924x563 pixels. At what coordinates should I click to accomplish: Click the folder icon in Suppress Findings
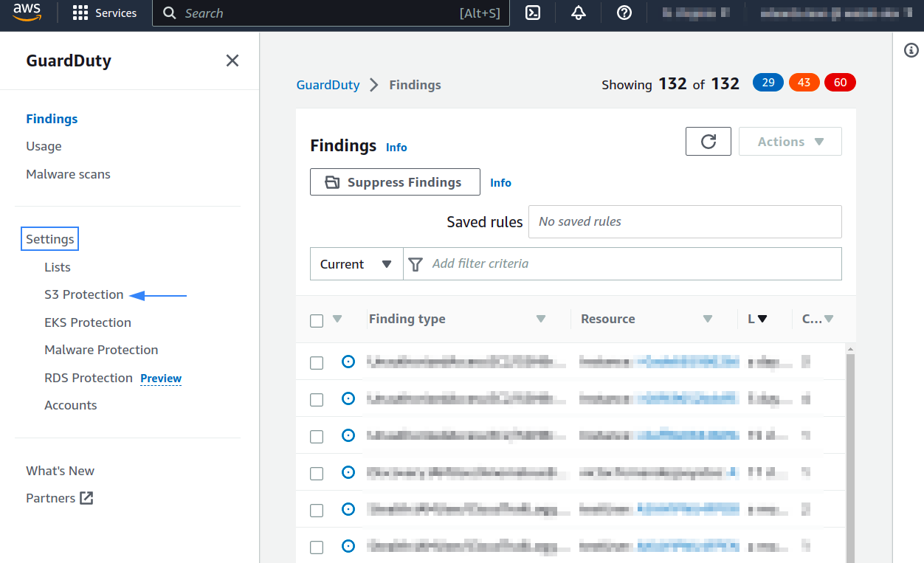coord(333,182)
